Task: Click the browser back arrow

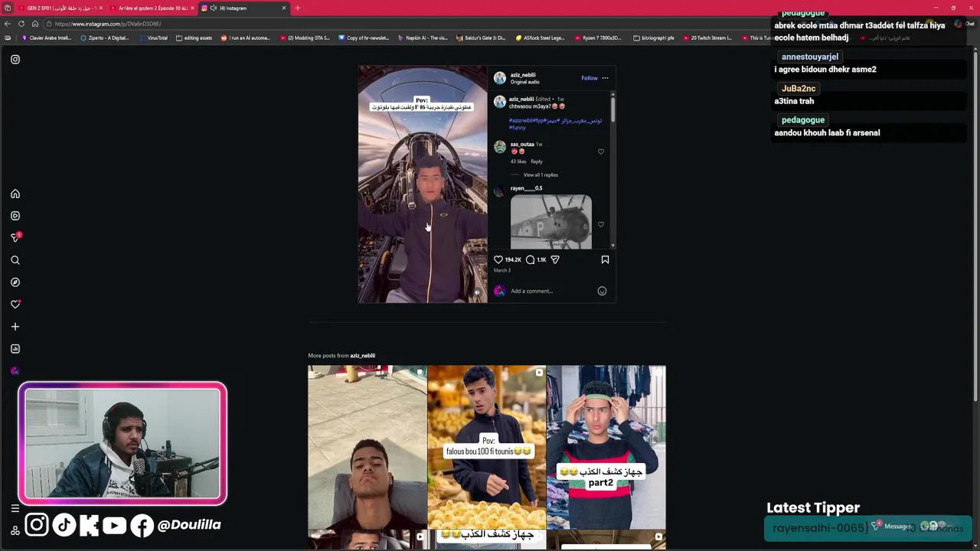Action: [8, 24]
